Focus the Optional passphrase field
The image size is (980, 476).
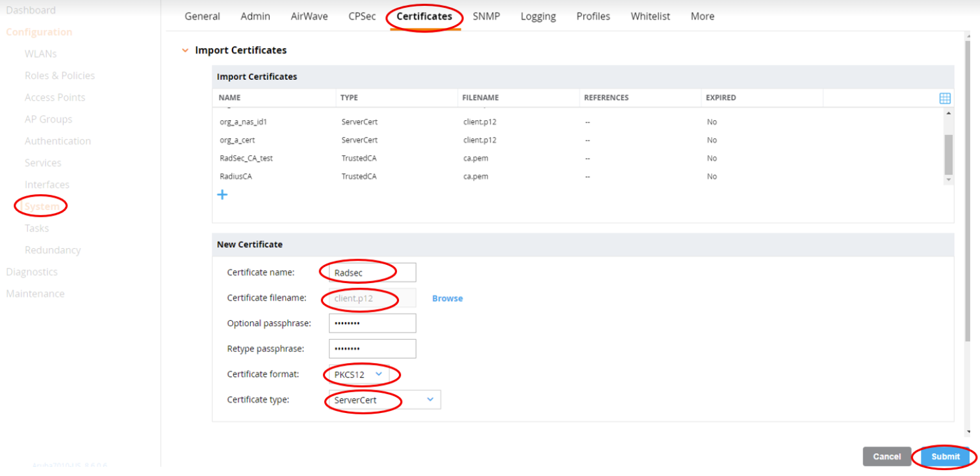(372, 323)
